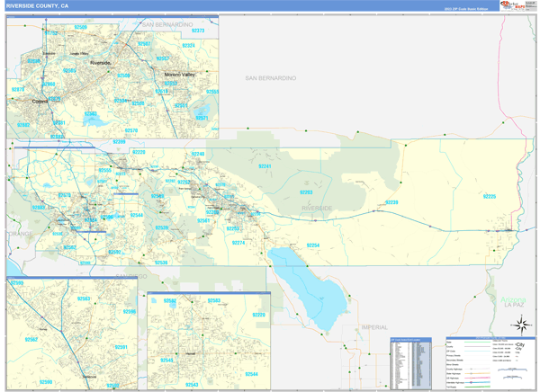Click the Corona city label
Image resolution: width=540 pixels, height=392 pixels.
(x=40, y=102)
